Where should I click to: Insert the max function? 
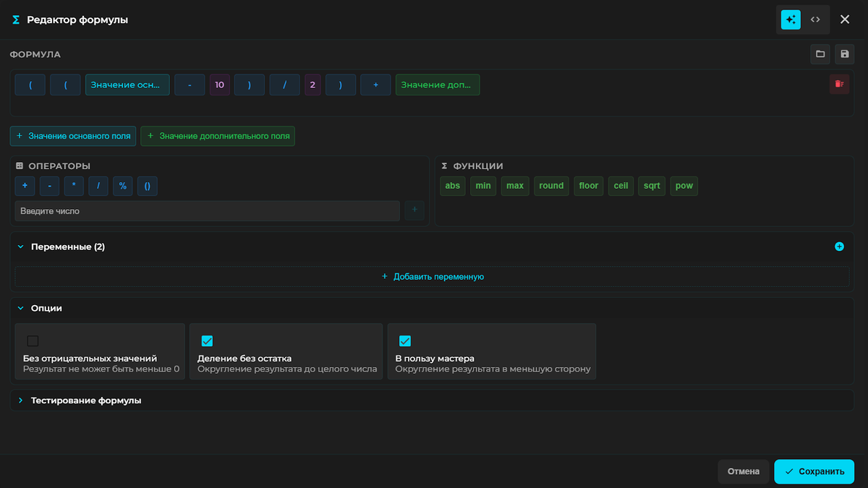tap(515, 186)
